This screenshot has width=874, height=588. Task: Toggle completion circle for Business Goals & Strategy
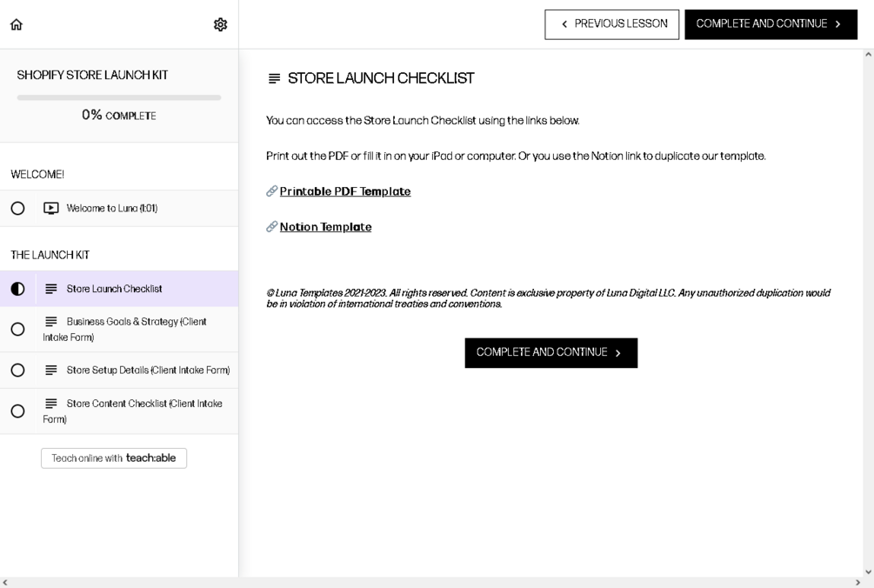17,330
